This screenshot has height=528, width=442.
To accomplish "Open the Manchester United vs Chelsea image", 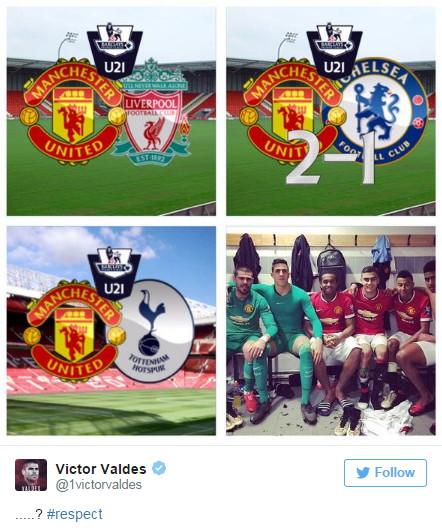I will (331, 111).
